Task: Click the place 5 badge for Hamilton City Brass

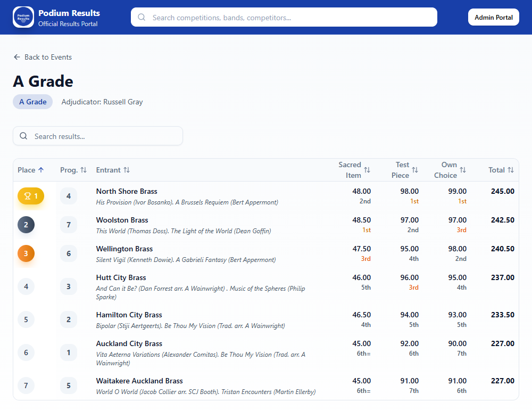Action: tap(26, 319)
